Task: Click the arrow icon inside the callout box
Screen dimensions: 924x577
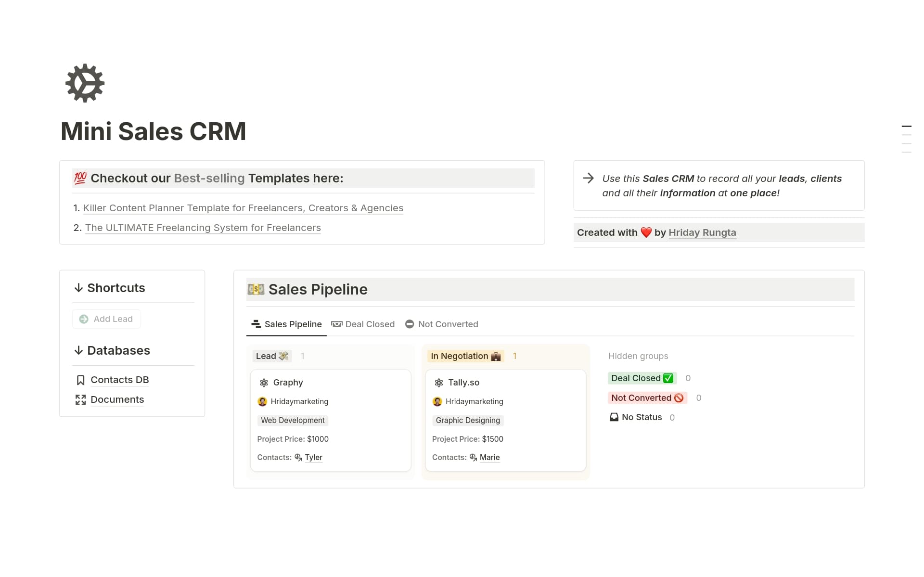Action: pos(588,179)
